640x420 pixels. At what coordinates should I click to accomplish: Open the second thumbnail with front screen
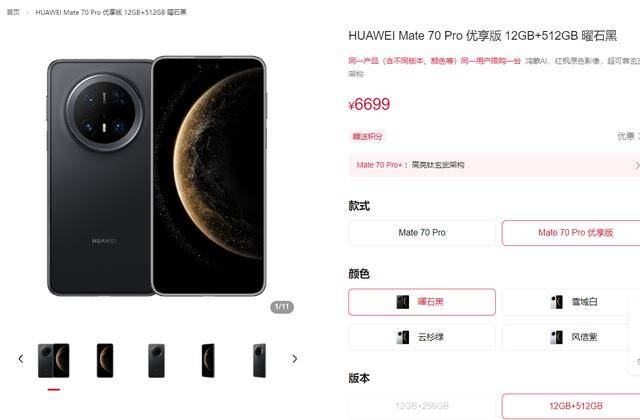[105, 360]
